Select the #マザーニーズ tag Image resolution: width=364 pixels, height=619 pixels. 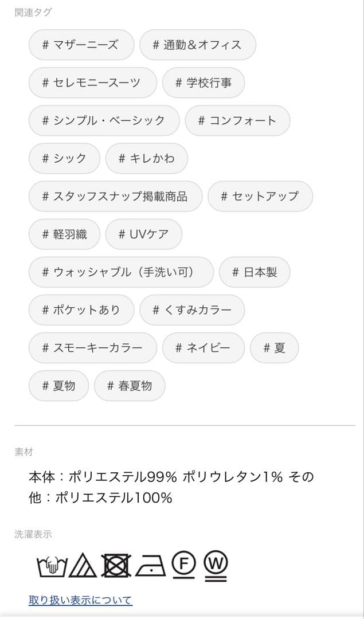click(x=81, y=45)
